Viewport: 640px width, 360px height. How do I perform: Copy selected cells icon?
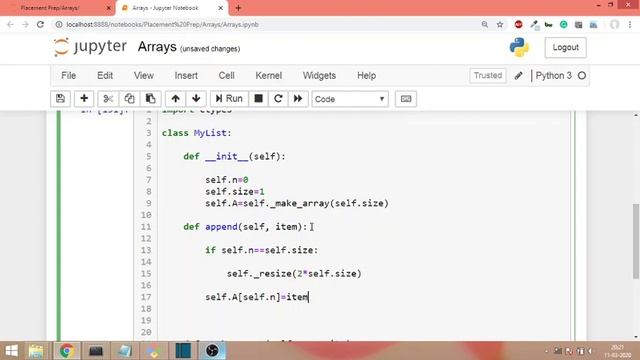(129, 99)
